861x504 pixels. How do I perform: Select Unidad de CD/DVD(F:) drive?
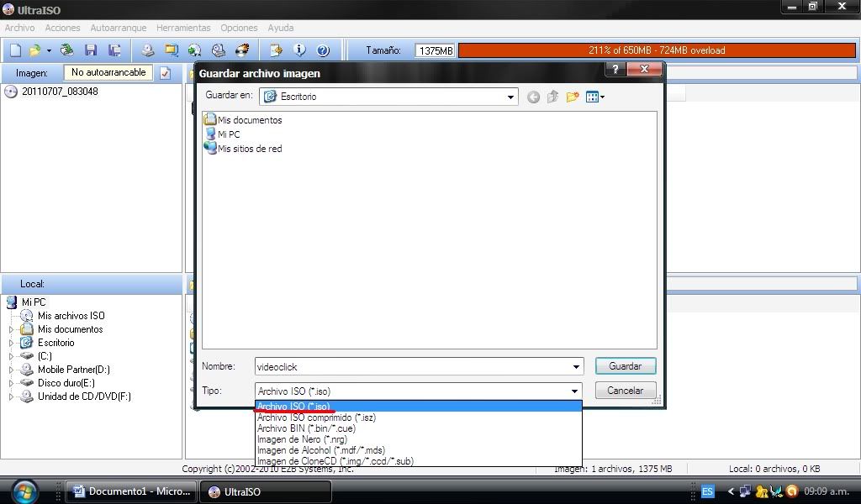tap(84, 396)
